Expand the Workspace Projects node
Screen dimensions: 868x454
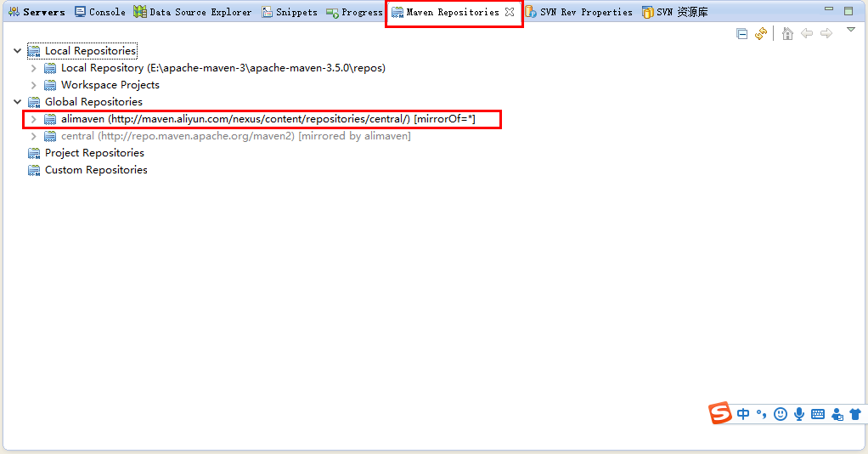(x=34, y=85)
